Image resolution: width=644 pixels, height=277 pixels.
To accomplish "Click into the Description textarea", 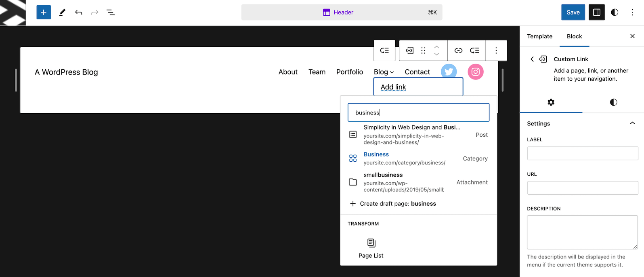I will tap(583, 232).
